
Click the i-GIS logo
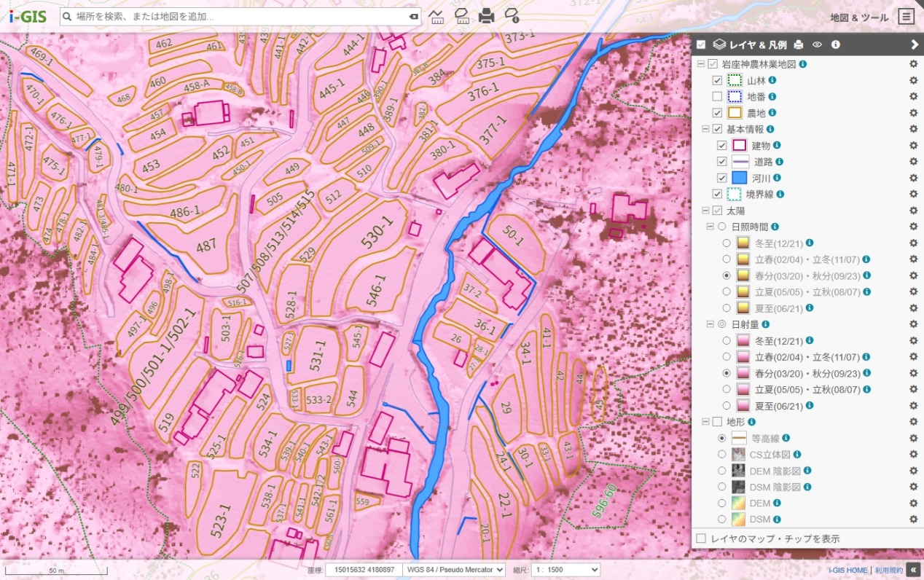(x=28, y=16)
